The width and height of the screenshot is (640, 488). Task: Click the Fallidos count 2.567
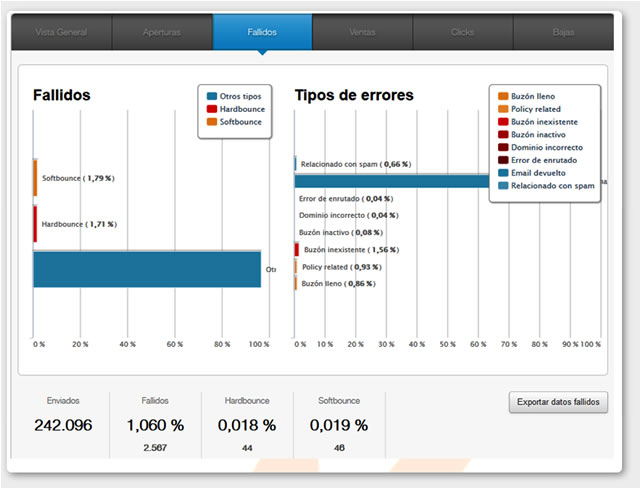point(155,448)
